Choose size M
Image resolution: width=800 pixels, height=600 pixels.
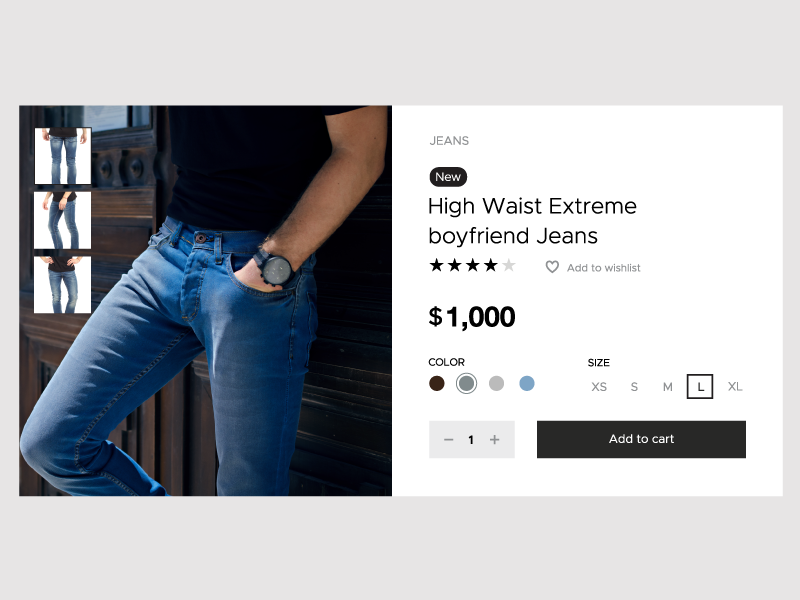click(x=667, y=387)
